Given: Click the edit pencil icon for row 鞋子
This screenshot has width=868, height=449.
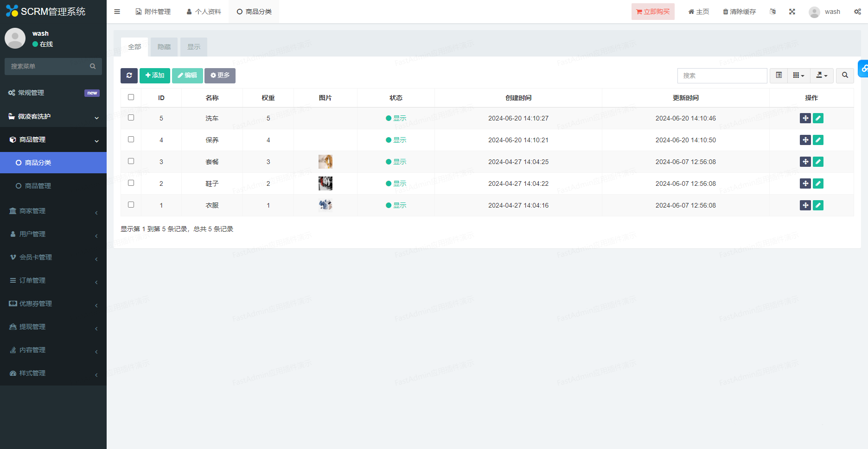Looking at the screenshot, I should point(818,183).
